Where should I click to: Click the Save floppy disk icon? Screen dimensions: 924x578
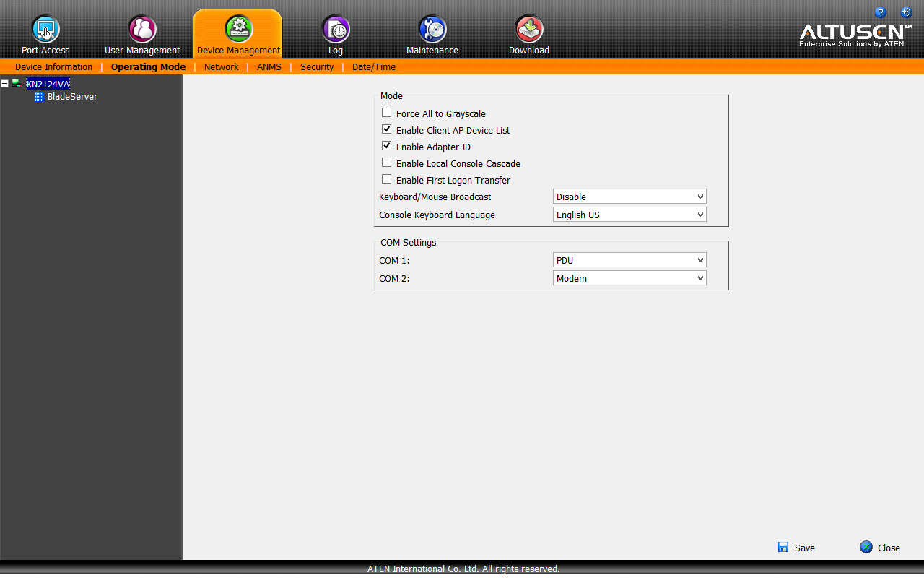tap(783, 547)
